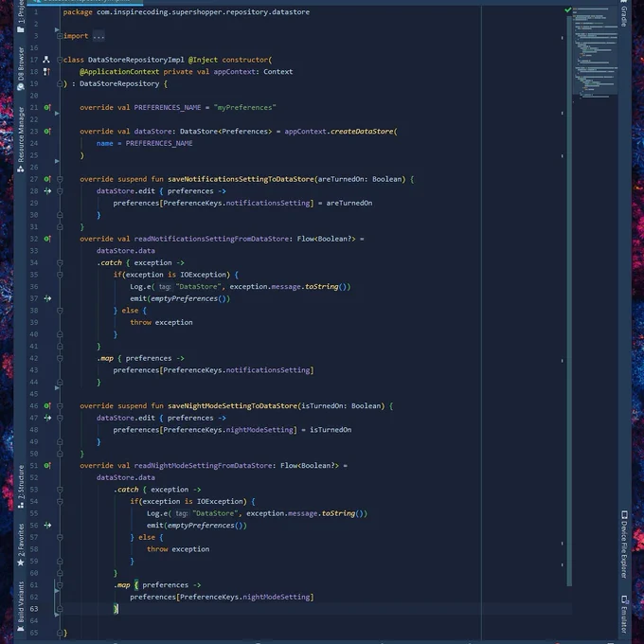Image resolution: width=644 pixels, height=644 pixels.
Task: Open the DB Browser side tab
Action: click(21, 68)
